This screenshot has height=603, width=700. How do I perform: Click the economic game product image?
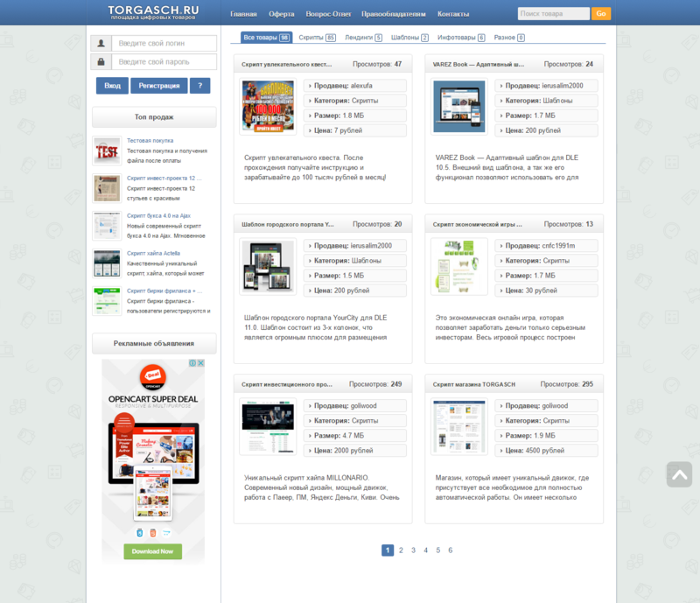pyautogui.click(x=458, y=266)
